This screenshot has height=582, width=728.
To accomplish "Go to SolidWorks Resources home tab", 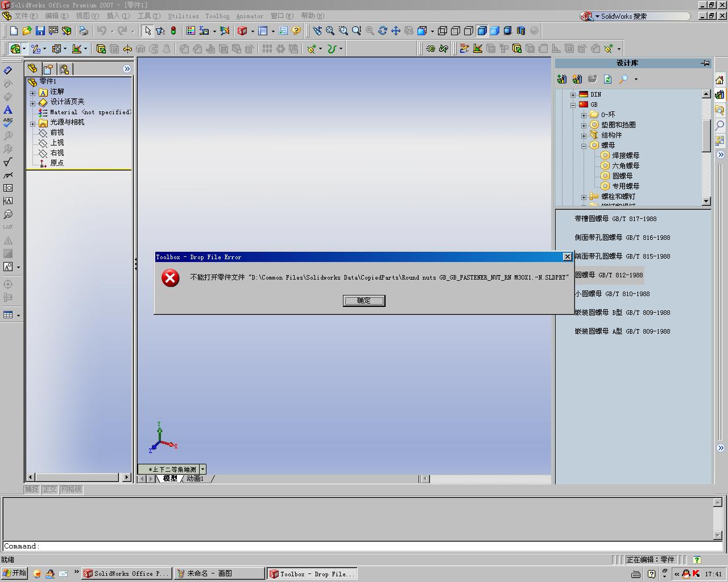I will click(720, 80).
